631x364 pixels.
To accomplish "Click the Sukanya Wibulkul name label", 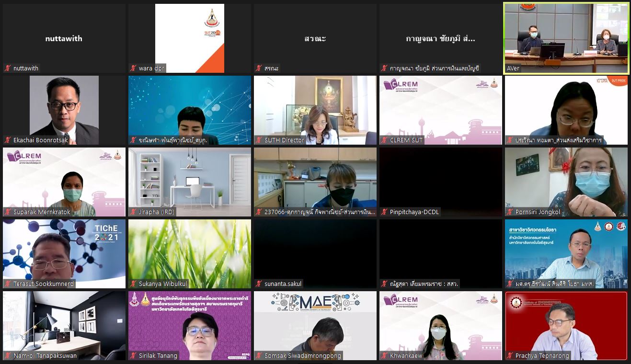I will pos(163,284).
